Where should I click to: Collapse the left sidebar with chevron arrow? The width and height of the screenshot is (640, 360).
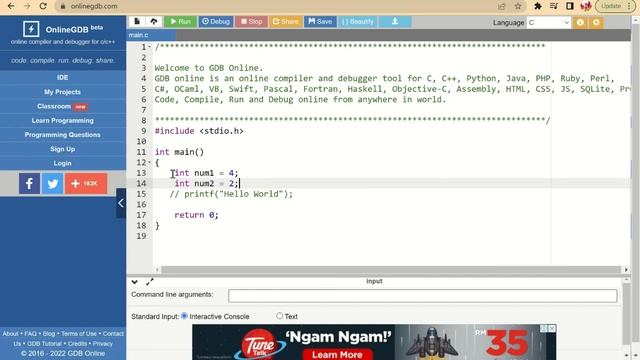[121, 203]
